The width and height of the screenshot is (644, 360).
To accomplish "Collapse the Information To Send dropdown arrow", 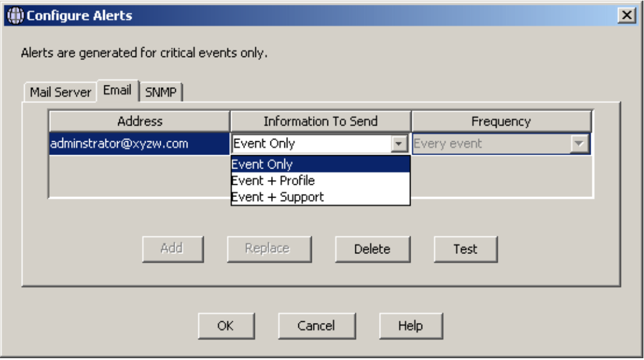I will (398, 144).
